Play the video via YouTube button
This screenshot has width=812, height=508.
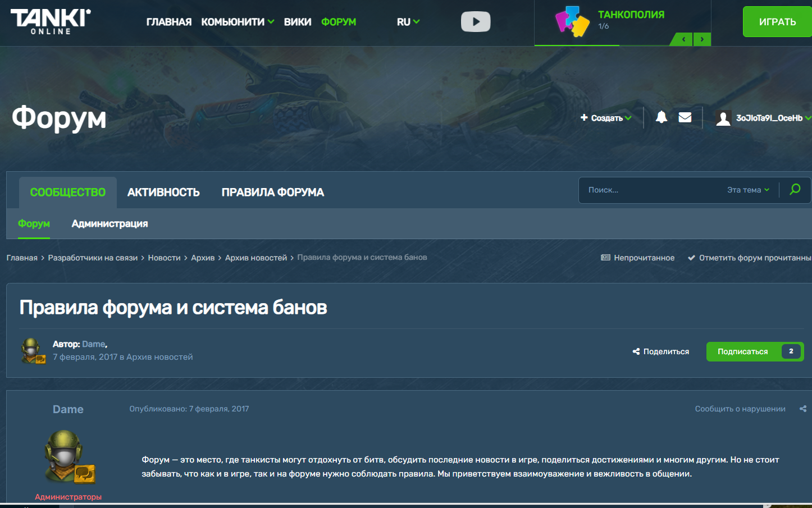point(476,22)
